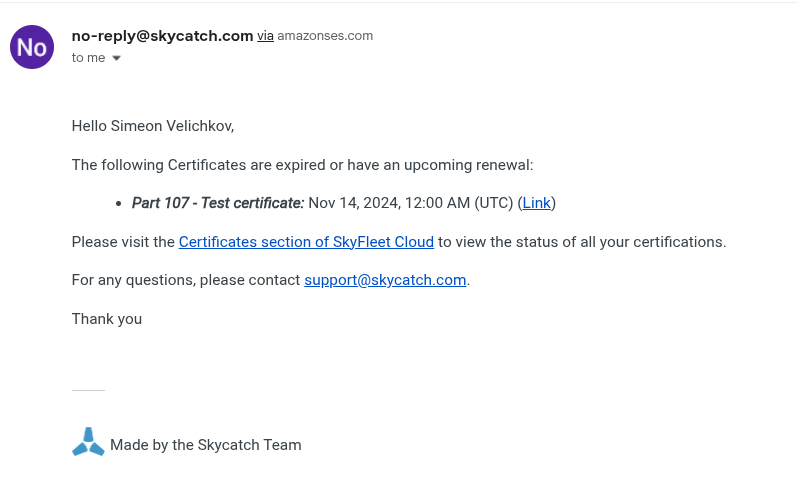The height and width of the screenshot is (478, 797).
Task: Click the amazonses.com domain text
Action: (x=325, y=36)
